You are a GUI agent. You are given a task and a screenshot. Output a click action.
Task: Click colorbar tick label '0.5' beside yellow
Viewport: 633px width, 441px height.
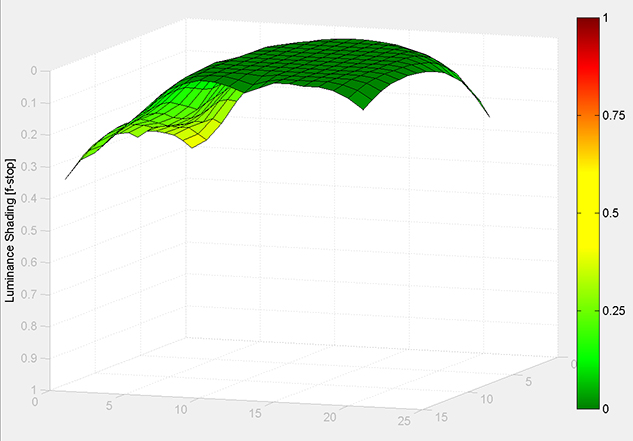pyautogui.click(x=610, y=213)
